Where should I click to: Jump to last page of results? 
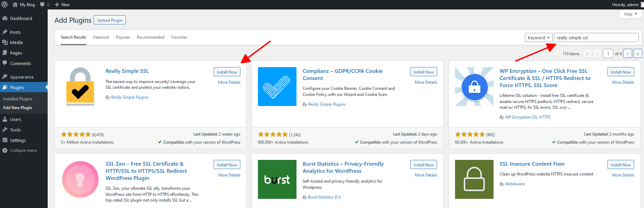tap(638, 54)
